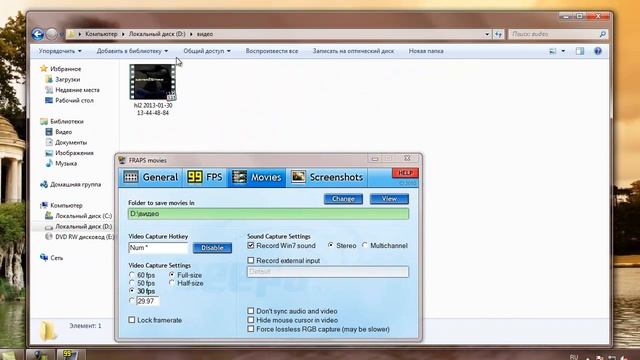640x360 pixels.
Task: Open the Explorer help question mark icon
Action: coord(598,51)
